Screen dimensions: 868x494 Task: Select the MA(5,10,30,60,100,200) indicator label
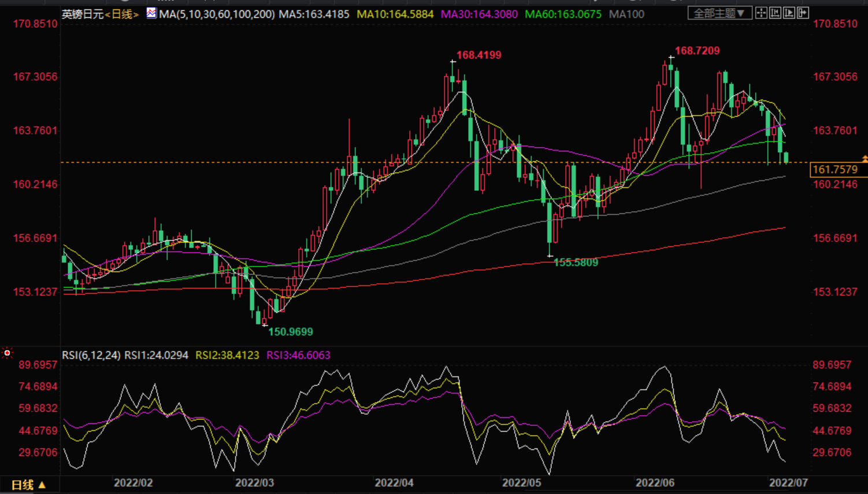(217, 14)
